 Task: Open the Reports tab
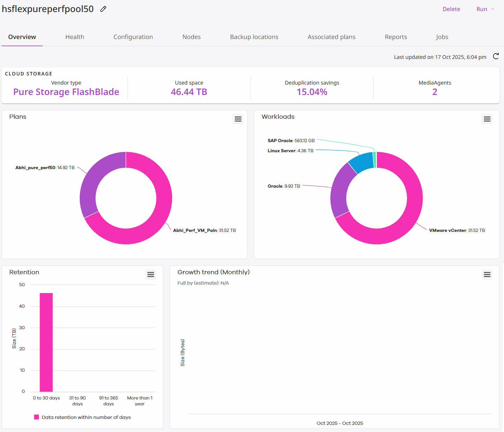pyautogui.click(x=396, y=37)
